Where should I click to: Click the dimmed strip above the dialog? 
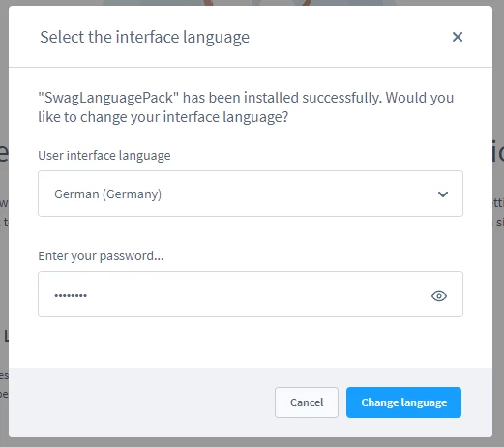(x=252, y=3)
